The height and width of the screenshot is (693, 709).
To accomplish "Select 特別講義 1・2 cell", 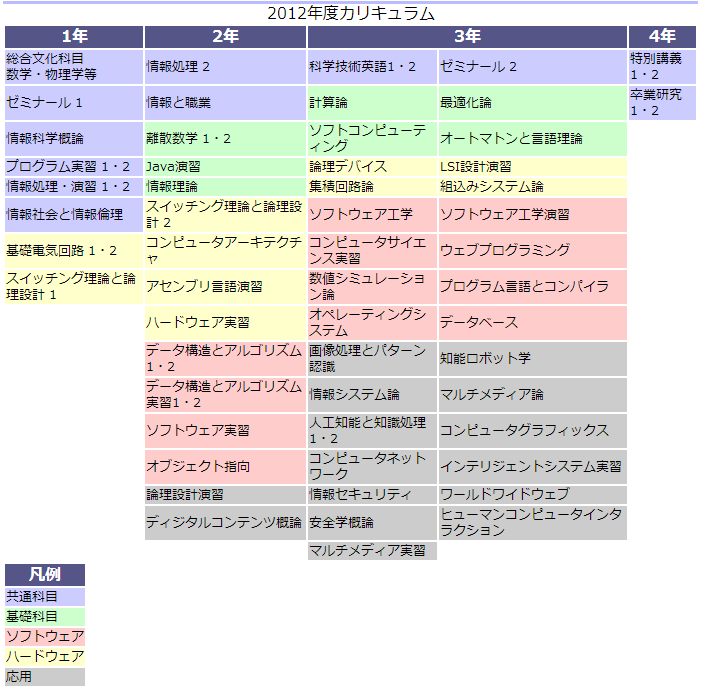I will (662, 67).
